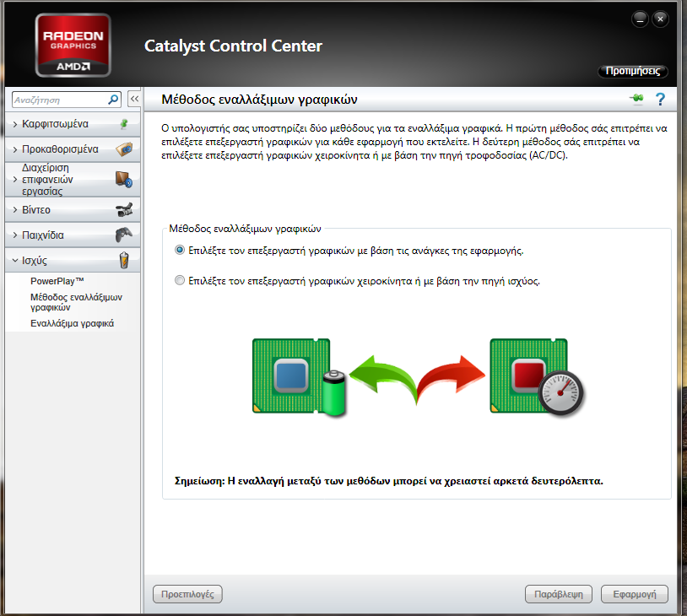Image resolution: width=687 pixels, height=616 pixels.
Task: Select graphics processor based on application needs
Action: (x=180, y=250)
